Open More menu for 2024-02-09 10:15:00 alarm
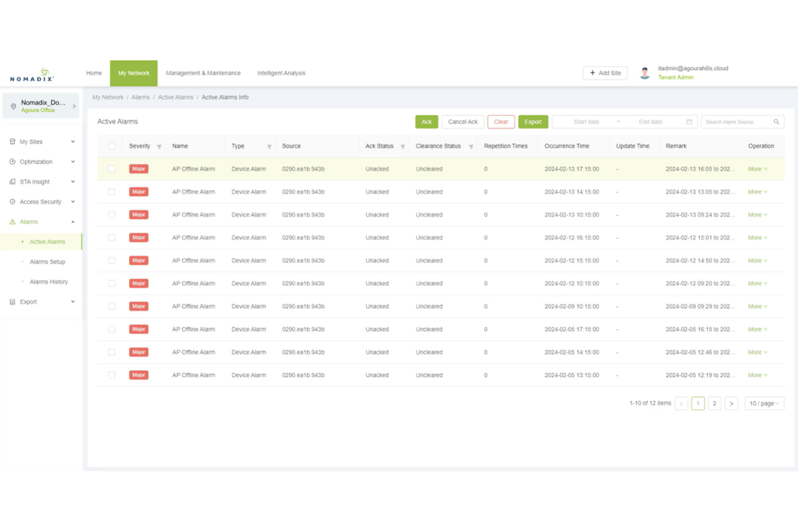The width and height of the screenshot is (798, 532). tap(758, 306)
